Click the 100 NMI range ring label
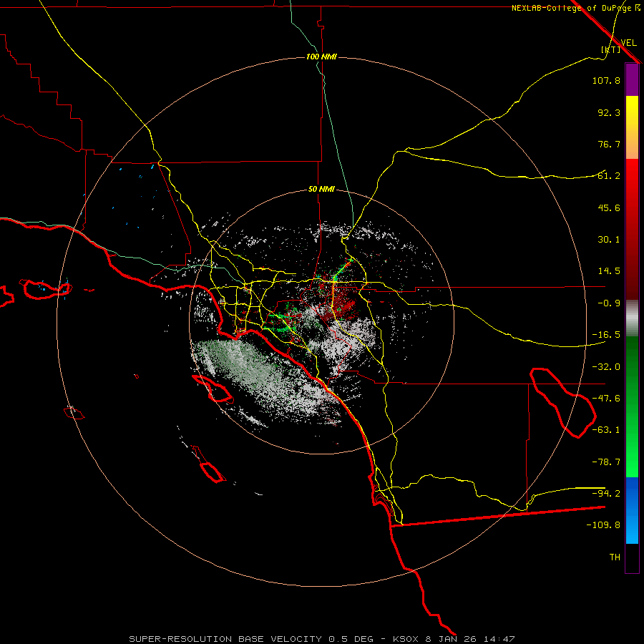 point(321,57)
